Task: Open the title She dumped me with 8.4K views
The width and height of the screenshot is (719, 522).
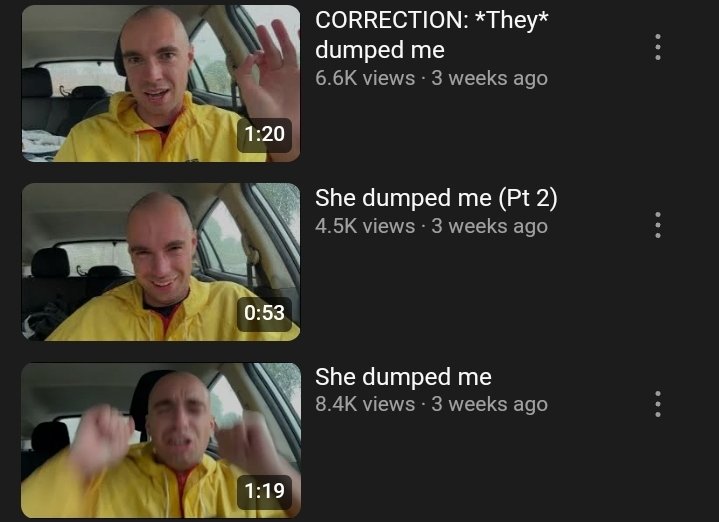Action: click(403, 377)
